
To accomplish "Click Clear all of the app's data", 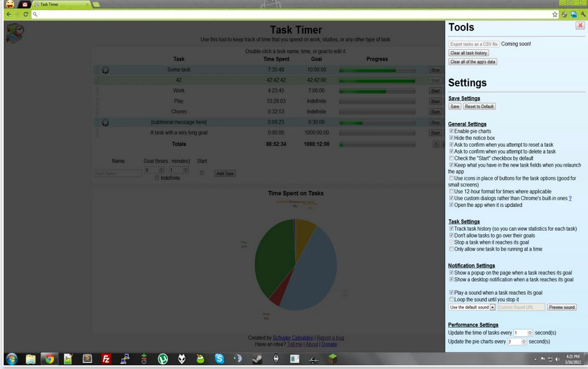I will coord(473,62).
